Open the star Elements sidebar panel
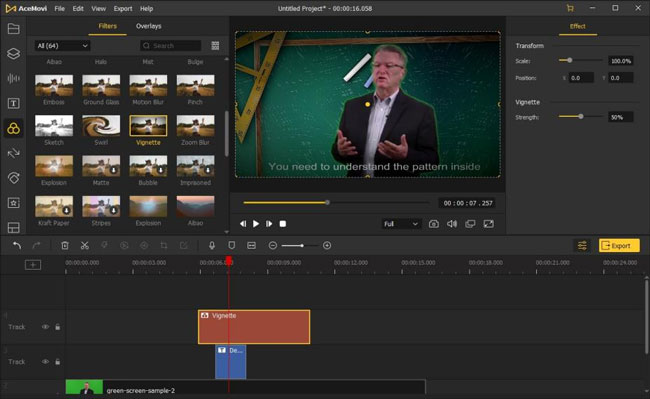This screenshot has width=650, height=399. 13,203
